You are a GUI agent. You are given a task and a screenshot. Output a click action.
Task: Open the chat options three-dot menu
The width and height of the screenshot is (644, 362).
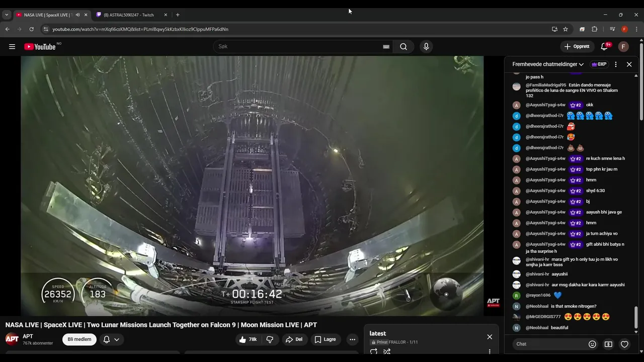click(616, 64)
